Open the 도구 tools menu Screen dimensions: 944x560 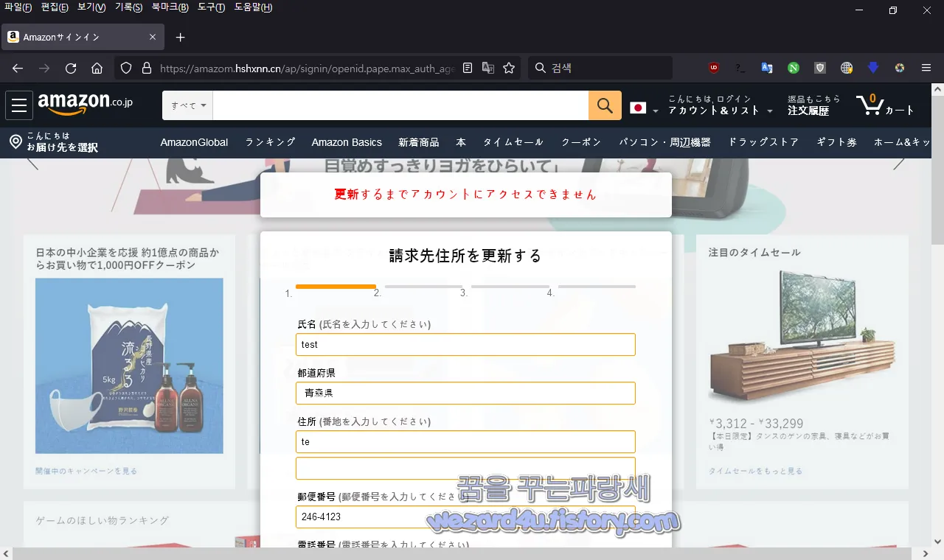click(x=211, y=7)
